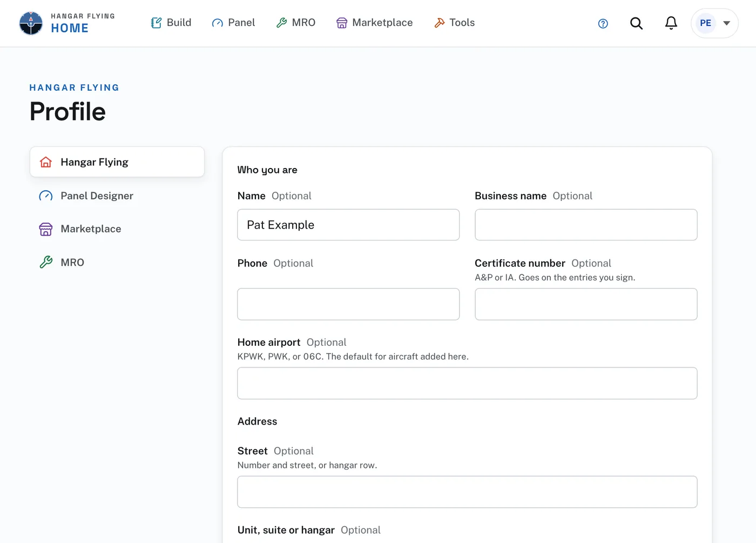Click the Name field with Pat Example
Screen dimensions: 756x543
[x=348, y=225]
